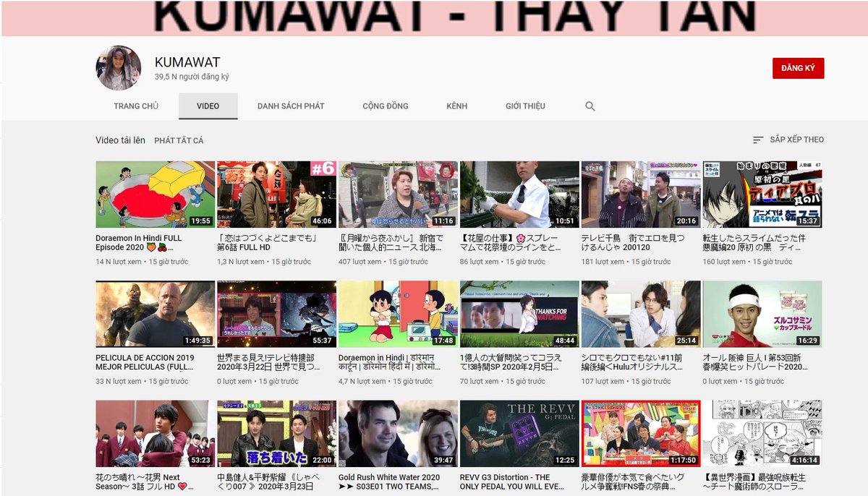
Task: Open Doraemon In Hindi FULL Episode 2020 thumbnail
Action: click(155, 194)
